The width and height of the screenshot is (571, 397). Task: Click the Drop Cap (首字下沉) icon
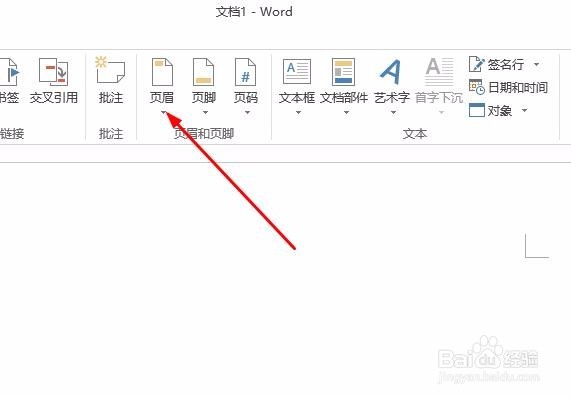click(x=440, y=71)
